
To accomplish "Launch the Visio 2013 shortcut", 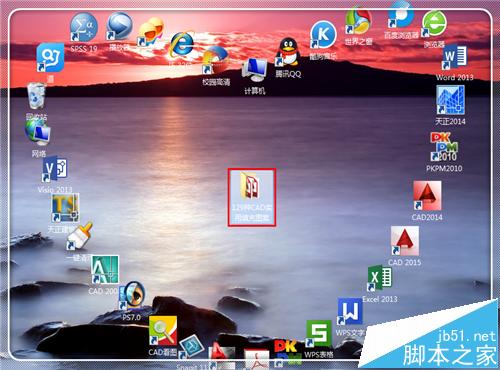I will coord(55,169).
